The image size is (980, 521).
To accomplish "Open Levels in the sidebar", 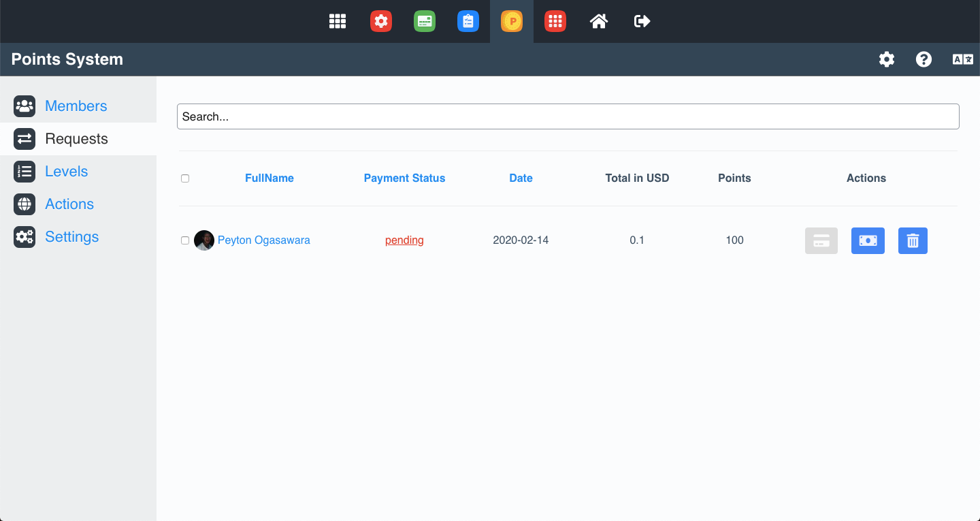I will coord(66,172).
